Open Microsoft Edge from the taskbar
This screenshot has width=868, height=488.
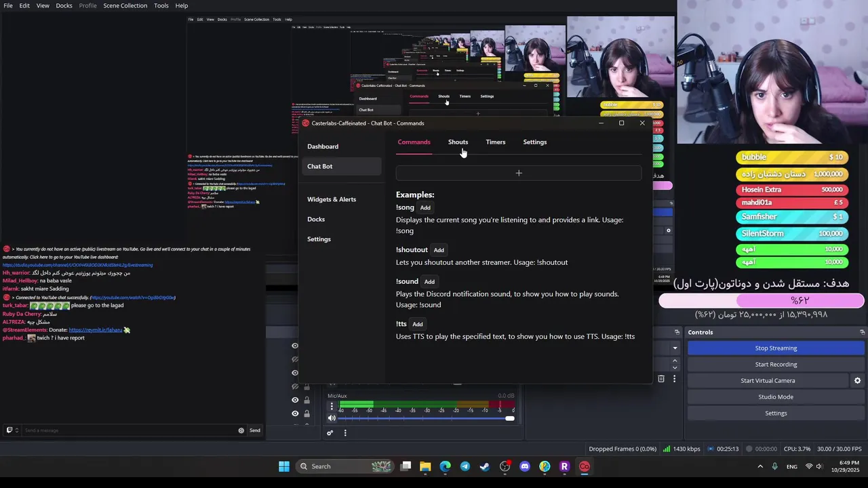tap(445, 466)
